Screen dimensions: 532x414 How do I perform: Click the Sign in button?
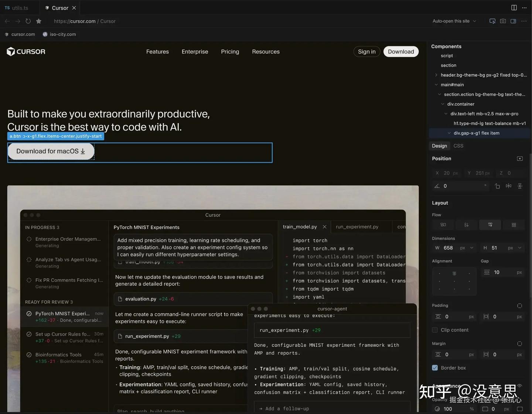366,52
